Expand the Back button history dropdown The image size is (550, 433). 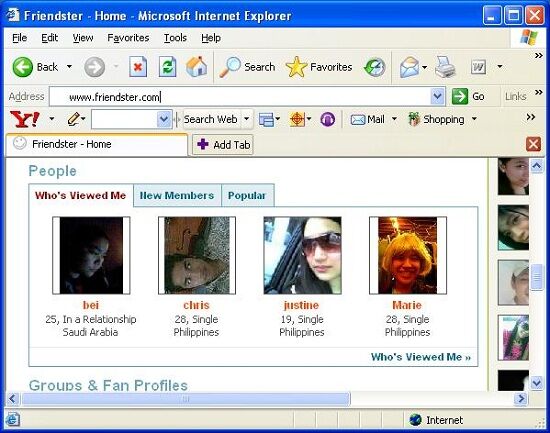69,66
